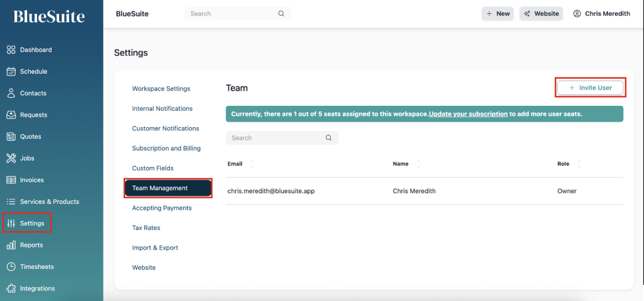Image resolution: width=644 pixels, height=301 pixels.
Task: Sort the table by Email column
Action: pyautogui.click(x=252, y=164)
